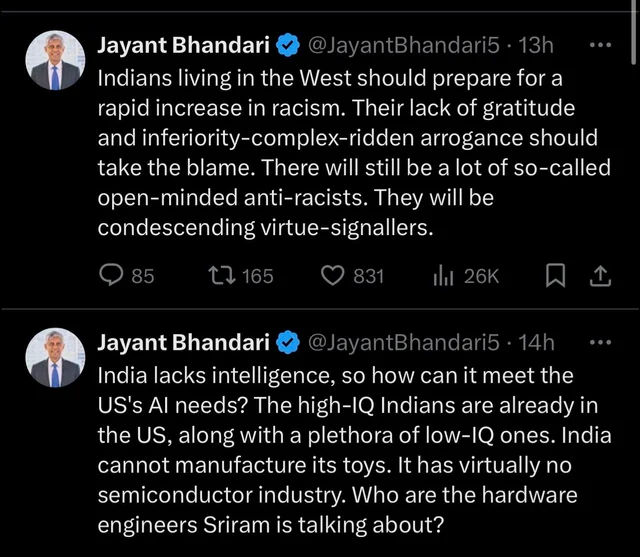Image resolution: width=640 pixels, height=557 pixels.
Task: Open profile picture on first tweet
Action: [x=54, y=62]
